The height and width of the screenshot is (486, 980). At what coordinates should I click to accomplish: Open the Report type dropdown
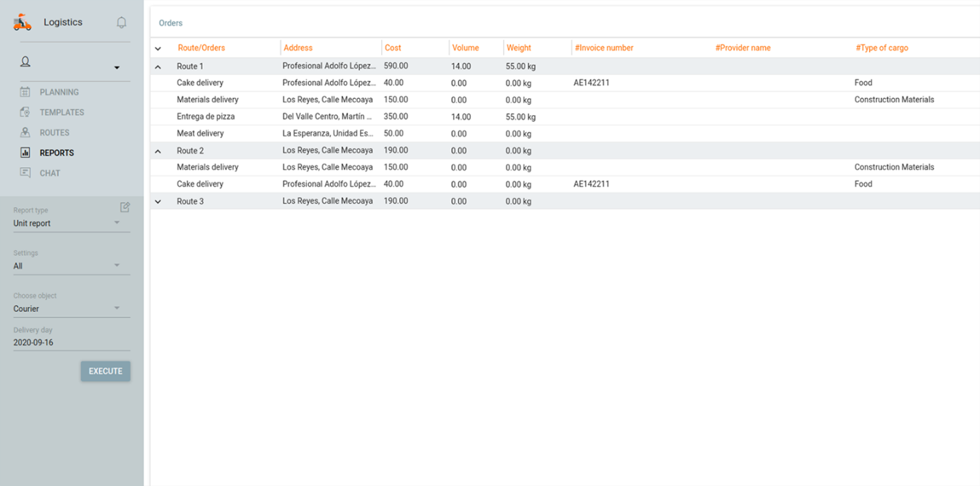pyautogui.click(x=71, y=223)
